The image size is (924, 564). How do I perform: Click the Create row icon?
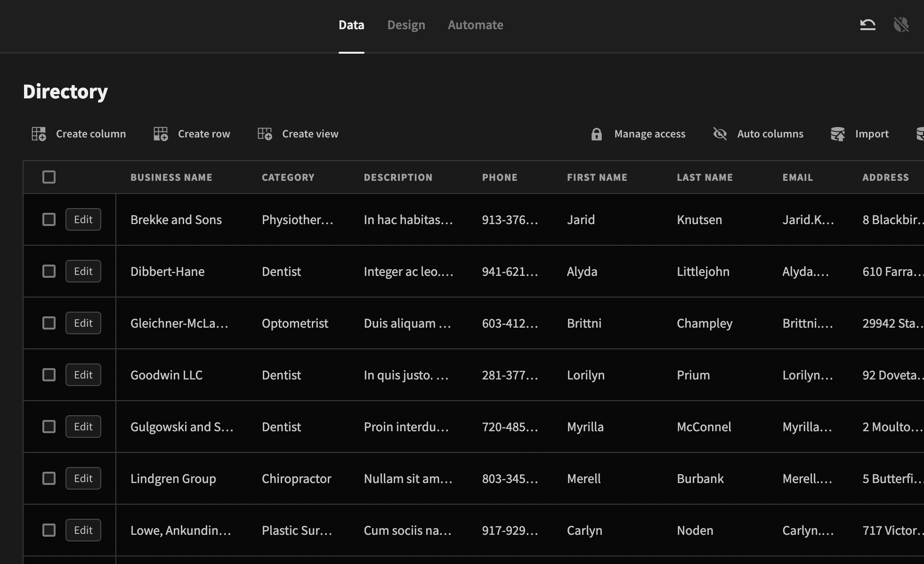click(161, 134)
